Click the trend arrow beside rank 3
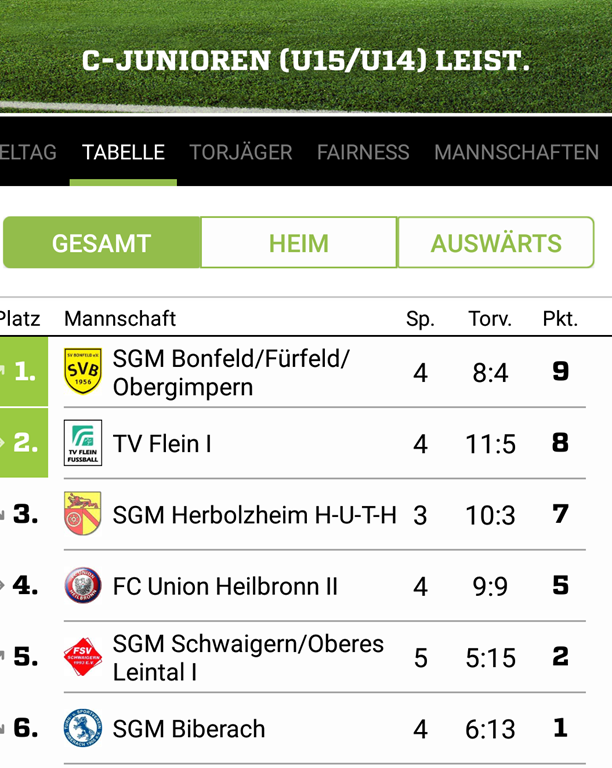The height and width of the screenshot is (768, 612). 3,515
